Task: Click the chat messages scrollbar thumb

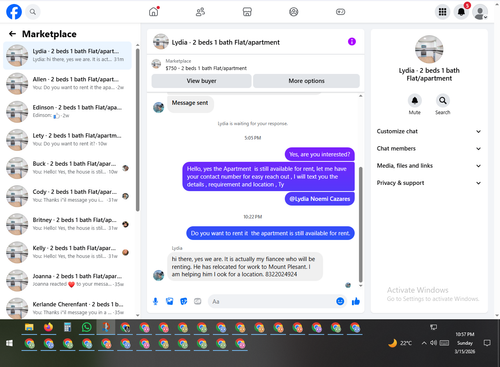Action: point(360,224)
